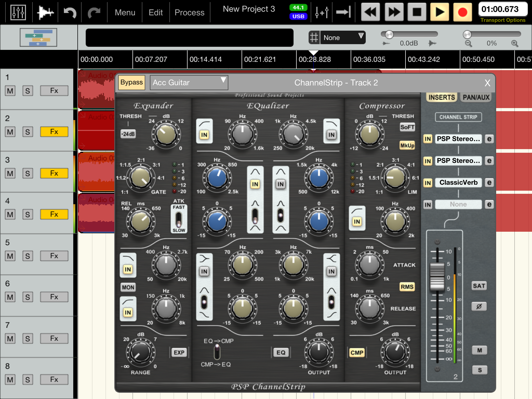Adjust the 0% zoom slider

pyautogui.click(x=491, y=34)
